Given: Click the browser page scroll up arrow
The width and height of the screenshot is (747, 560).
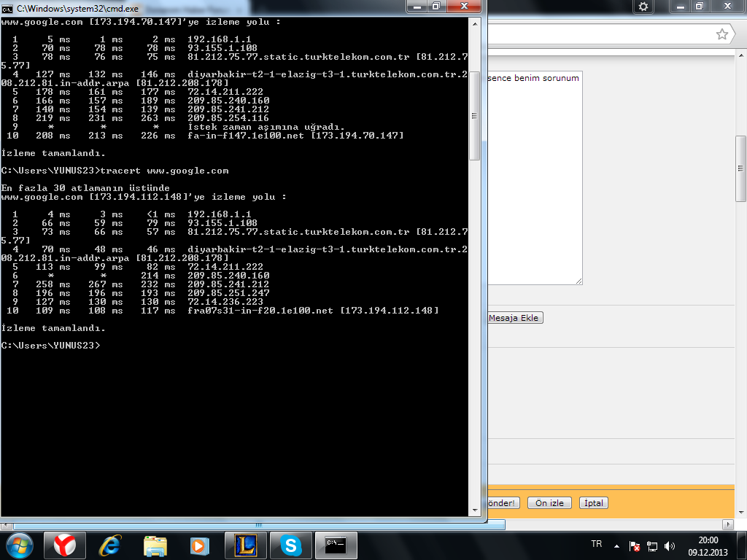Looking at the screenshot, I should pos(741,55).
